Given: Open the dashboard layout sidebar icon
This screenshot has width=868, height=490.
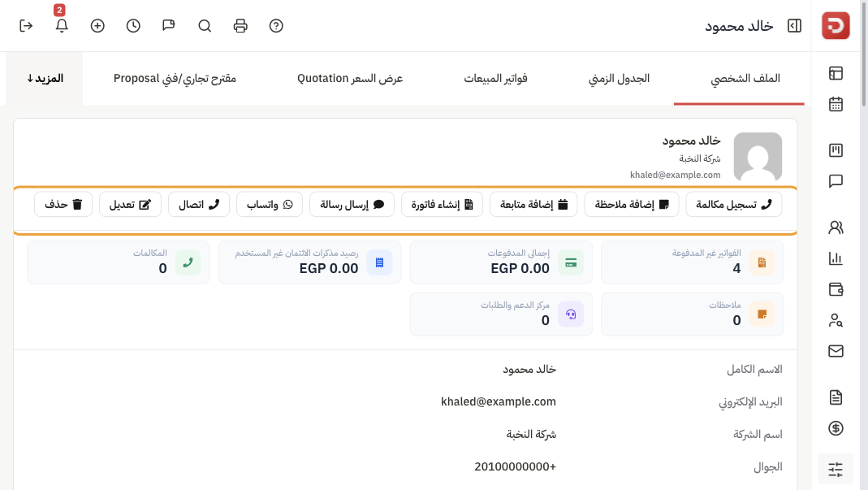Looking at the screenshot, I should (836, 73).
